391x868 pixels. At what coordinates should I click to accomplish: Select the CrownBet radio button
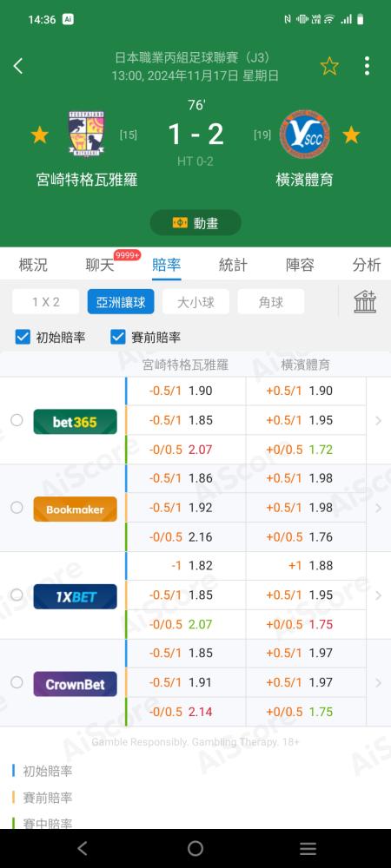(x=17, y=682)
